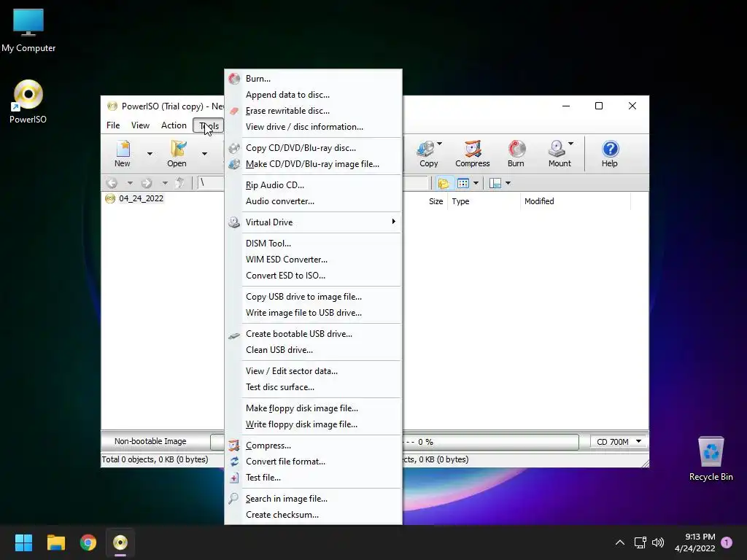Click the PowerISO taskbar icon
This screenshot has width=747, height=560.
120,542
